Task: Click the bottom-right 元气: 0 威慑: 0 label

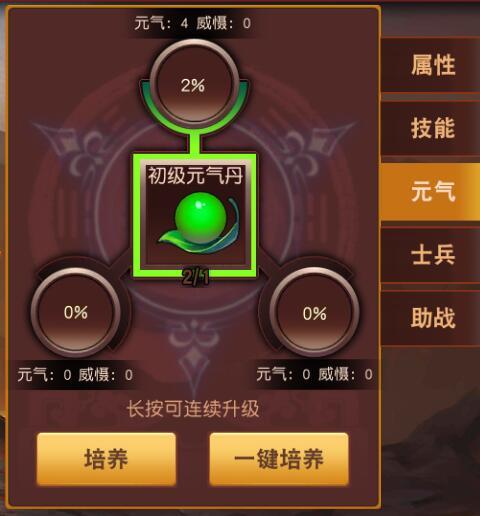Action: [315, 375]
